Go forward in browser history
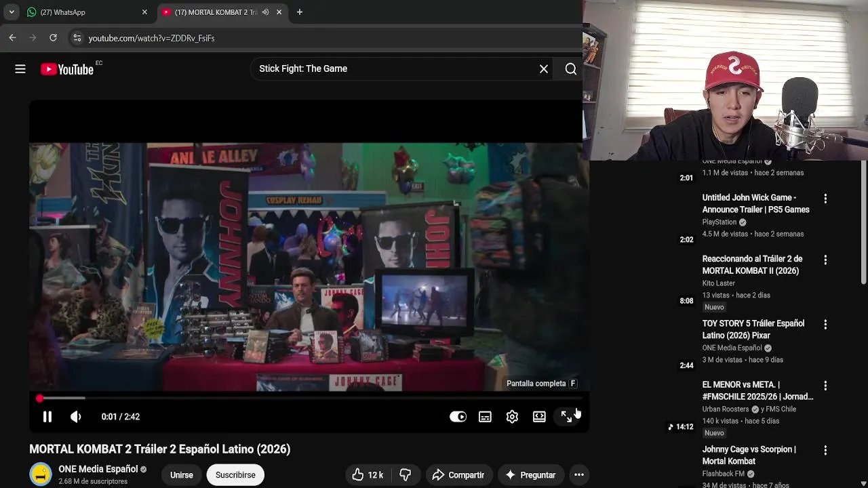The image size is (868, 488). pyautogui.click(x=33, y=38)
